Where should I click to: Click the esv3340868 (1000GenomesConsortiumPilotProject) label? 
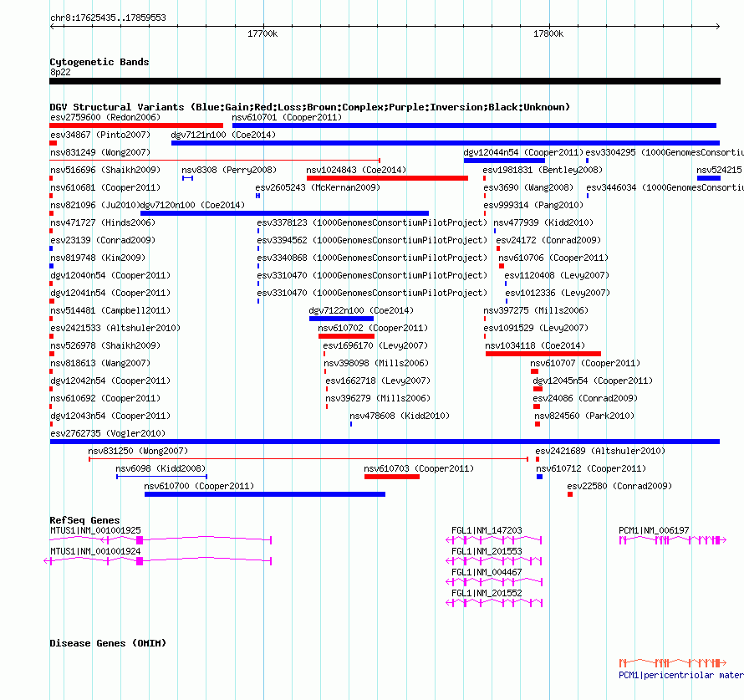pos(372,258)
